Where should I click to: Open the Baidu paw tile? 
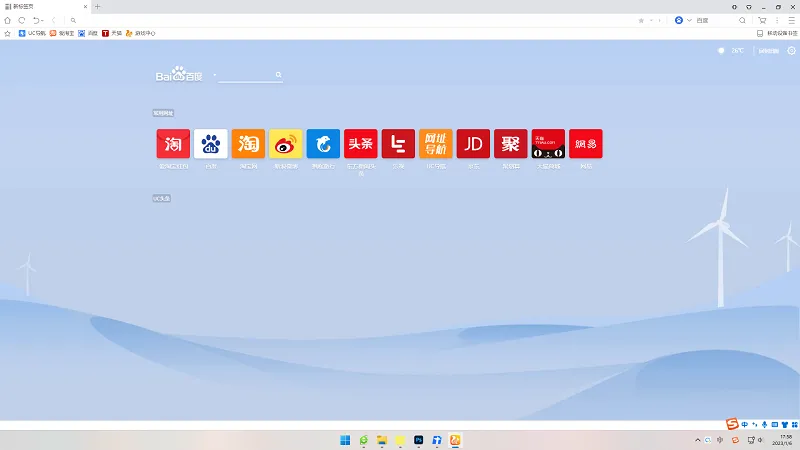211,144
